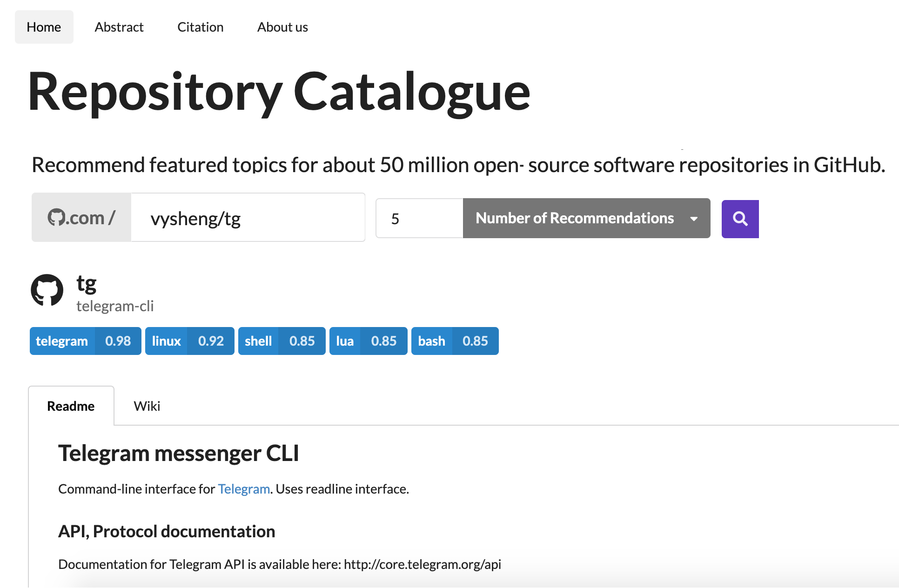The image size is (899, 588).
Task: Click the purple search magnifier button
Action: pyautogui.click(x=740, y=219)
